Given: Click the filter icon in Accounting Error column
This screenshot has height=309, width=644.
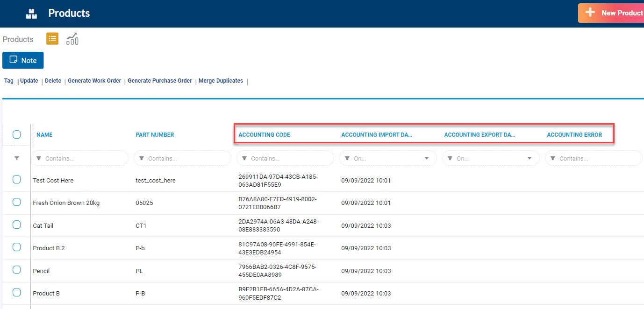Looking at the screenshot, I should coord(553,158).
